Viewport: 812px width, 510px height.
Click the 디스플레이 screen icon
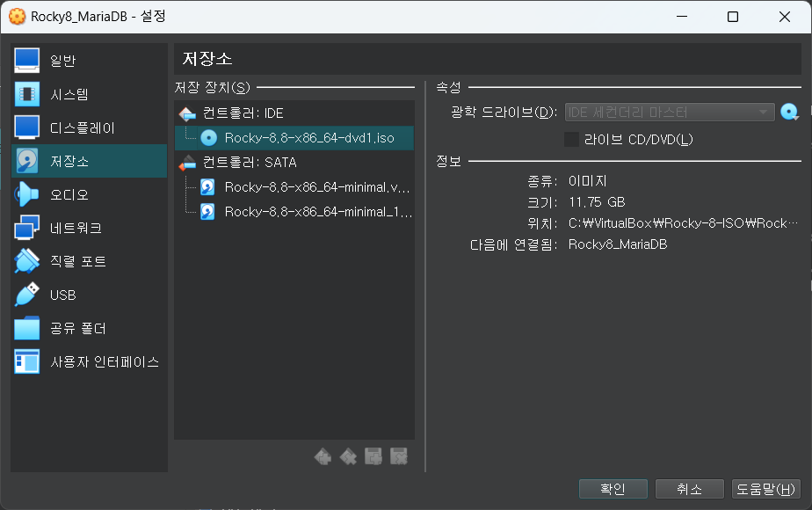27,127
